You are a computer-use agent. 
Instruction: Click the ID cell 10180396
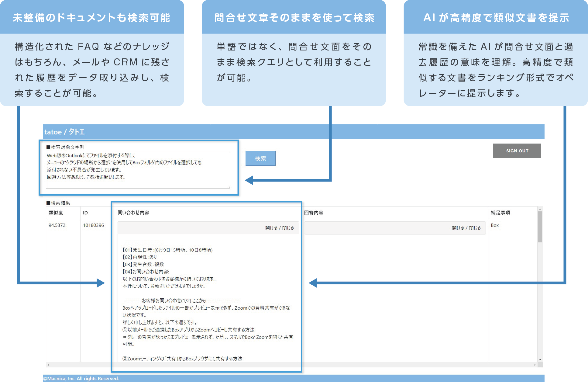point(93,225)
